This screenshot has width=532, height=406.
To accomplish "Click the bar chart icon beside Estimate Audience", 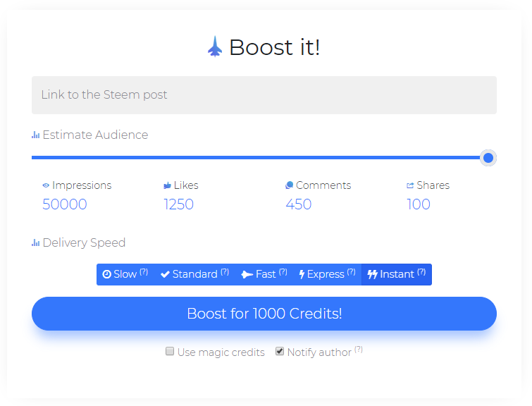I will coord(35,135).
